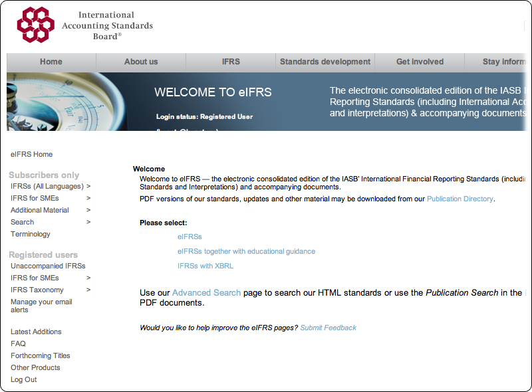Click the WELCOME TO eIFRS heading
This screenshot has height=392, width=532.
tap(213, 92)
